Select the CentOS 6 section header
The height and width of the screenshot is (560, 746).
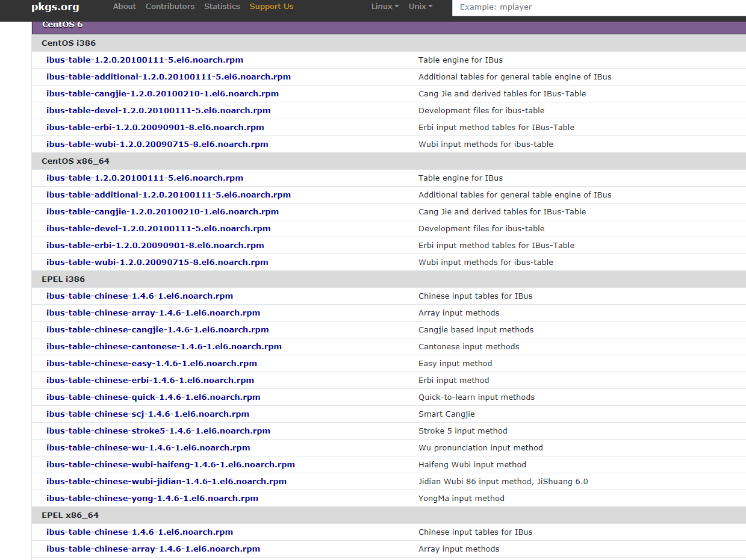click(62, 25)
